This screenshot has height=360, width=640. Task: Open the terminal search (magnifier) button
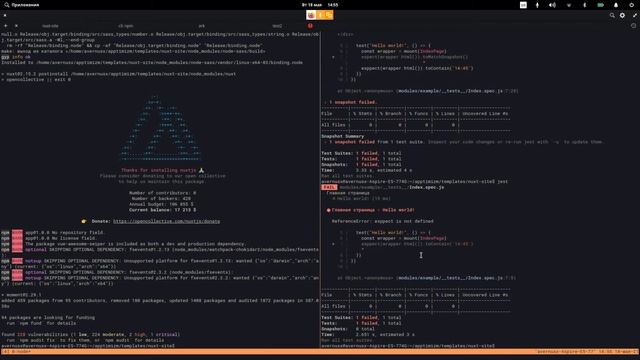pyautogui.click(x=612, y=15)
